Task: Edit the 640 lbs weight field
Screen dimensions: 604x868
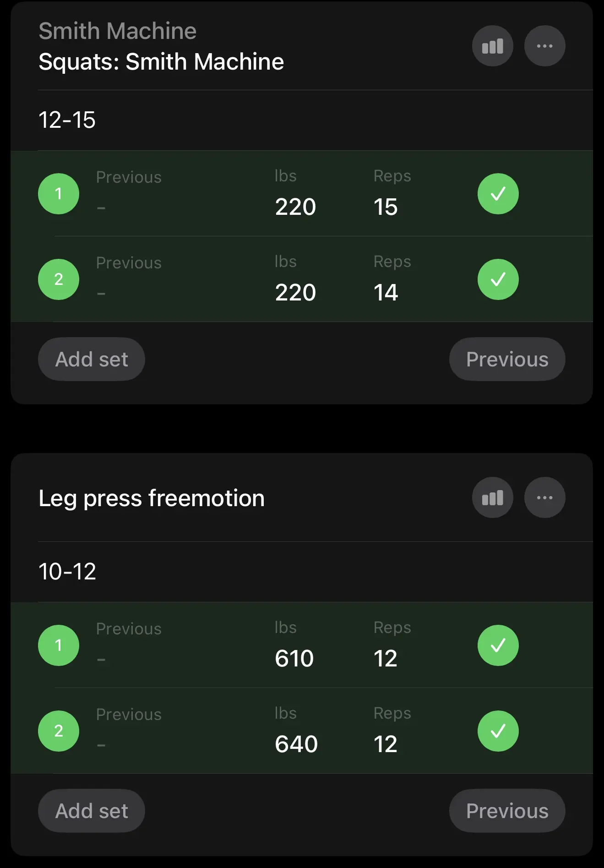Action: coord(296,744)
